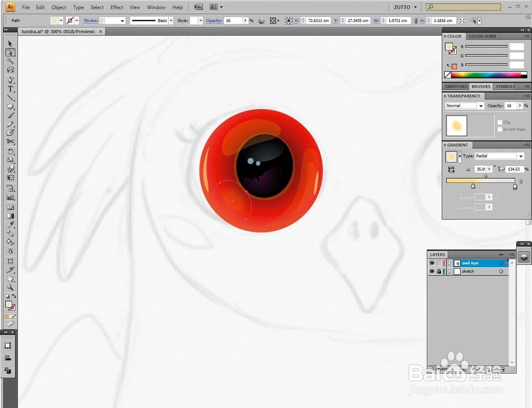This screenshot has height=408, width=532.
Task: Activate the Type tool
Action: pyautogui.click(x=10, y=89)
